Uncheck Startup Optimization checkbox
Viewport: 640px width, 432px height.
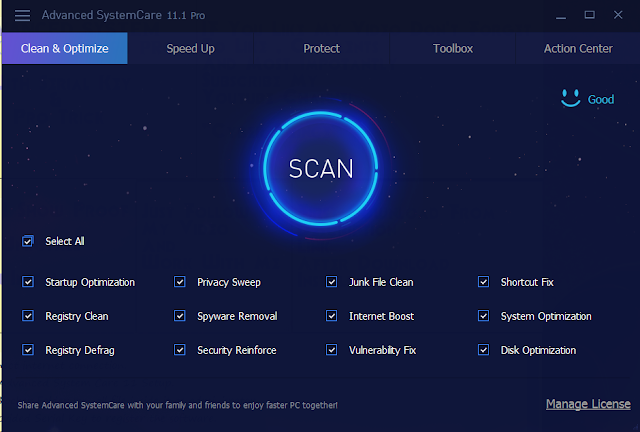[x=28, y=282]
